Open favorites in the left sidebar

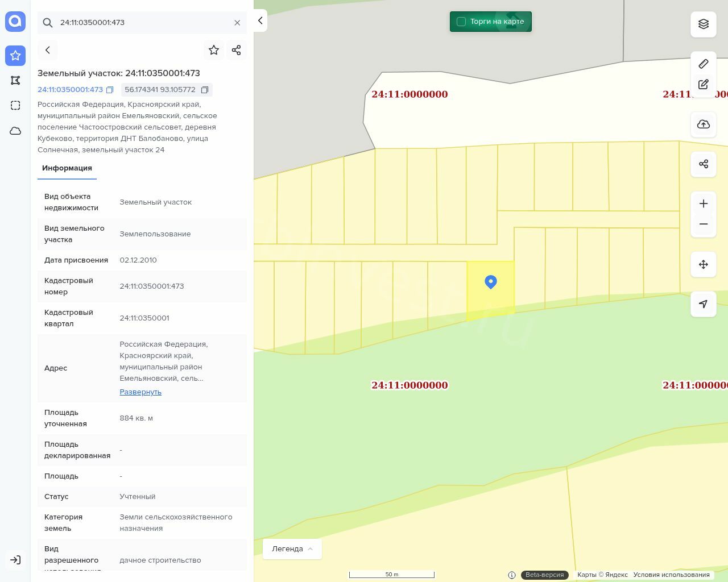click(x=15, y=56)
